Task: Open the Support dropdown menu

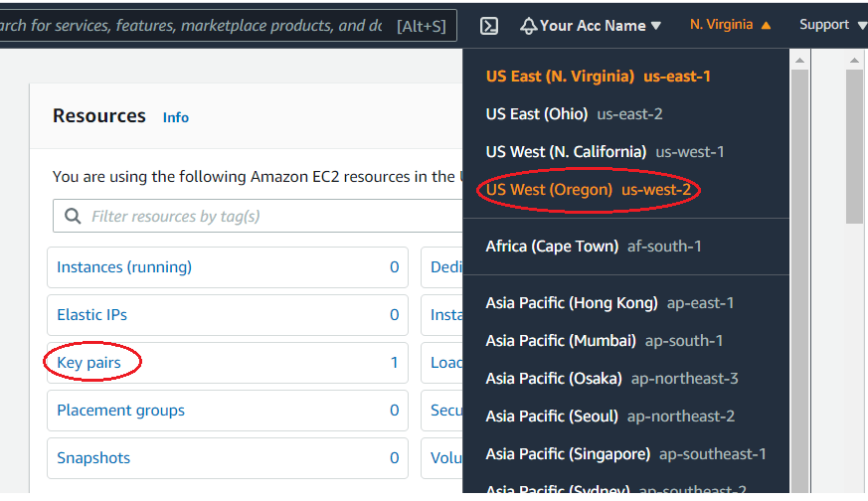Action: [832, 25]
